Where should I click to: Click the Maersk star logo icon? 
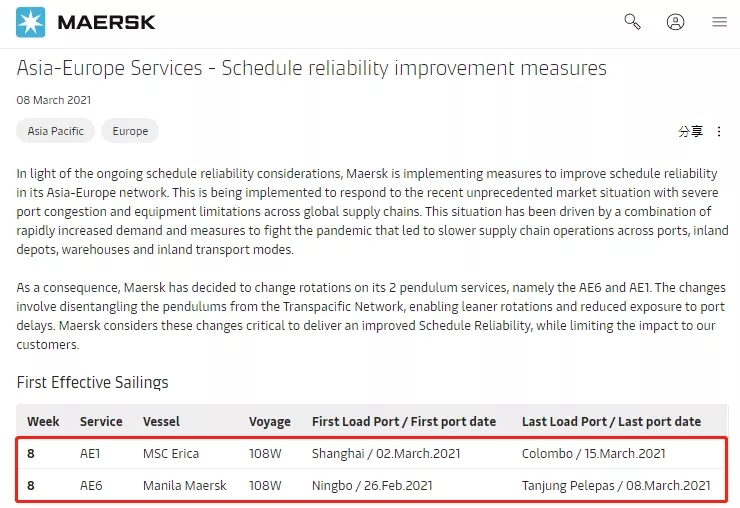click(31, 22)
